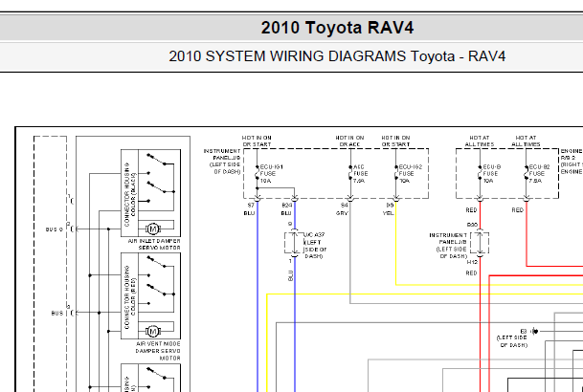Click the "BLU" label under terminal B24

[286, 213]
